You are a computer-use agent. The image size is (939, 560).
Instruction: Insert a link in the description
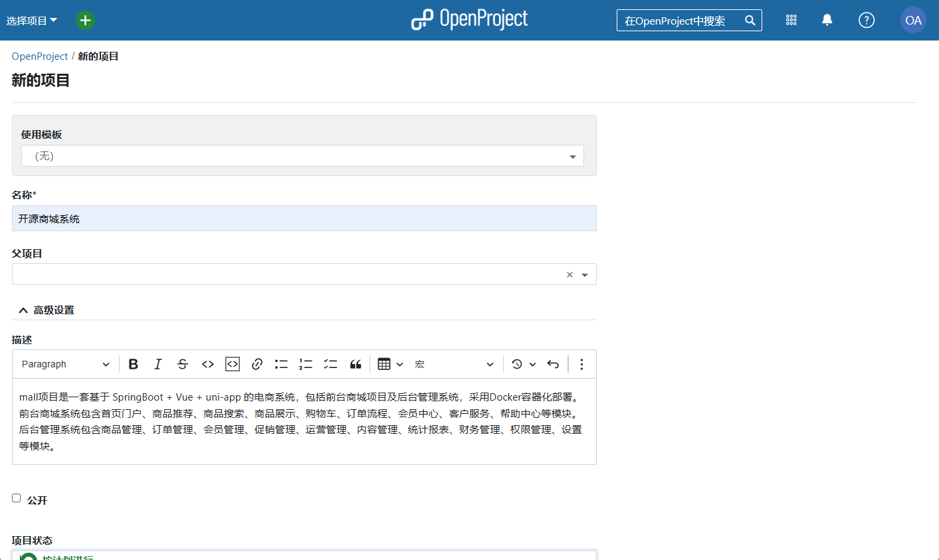(257, 364)
